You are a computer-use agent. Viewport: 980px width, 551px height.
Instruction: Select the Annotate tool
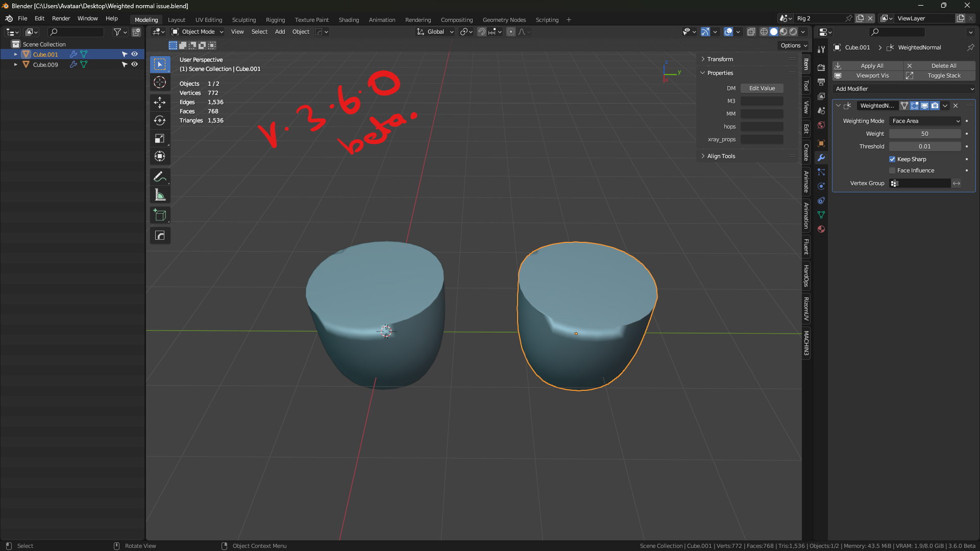click(x=160, y=177)
